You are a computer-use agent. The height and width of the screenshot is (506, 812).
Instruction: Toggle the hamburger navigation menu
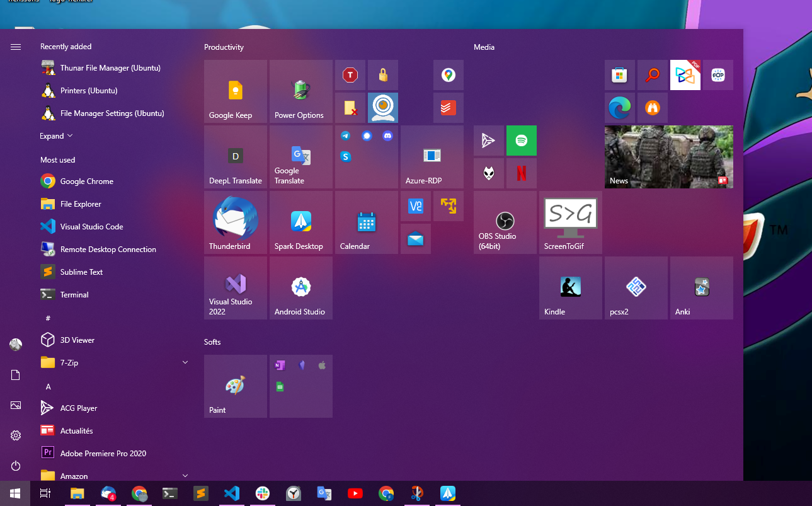(x=16, y=47)
